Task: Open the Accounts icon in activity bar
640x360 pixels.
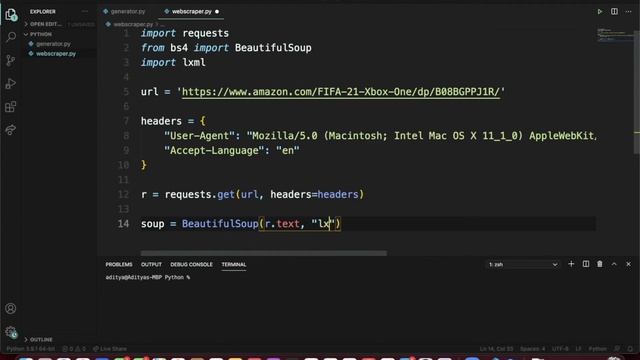Action: pos(11,309)
